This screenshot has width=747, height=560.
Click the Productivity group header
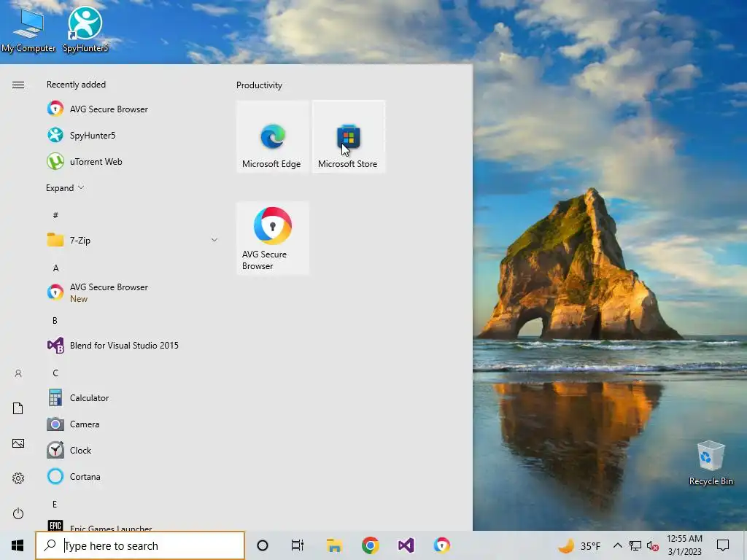point(259,85)
